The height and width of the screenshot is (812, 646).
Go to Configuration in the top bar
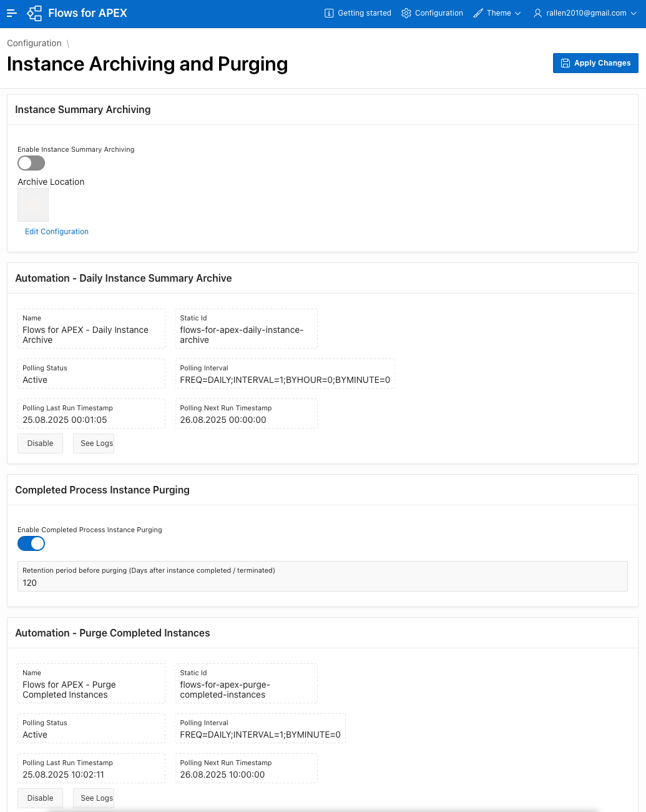pos(439,13)
